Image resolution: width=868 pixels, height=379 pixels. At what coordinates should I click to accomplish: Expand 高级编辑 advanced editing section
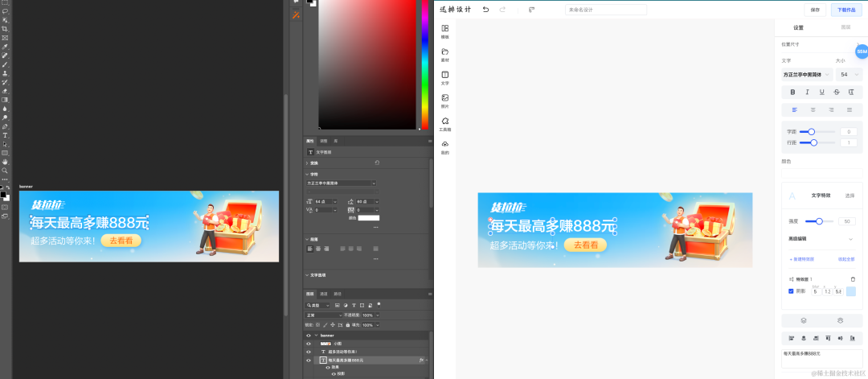coord(821,239)
